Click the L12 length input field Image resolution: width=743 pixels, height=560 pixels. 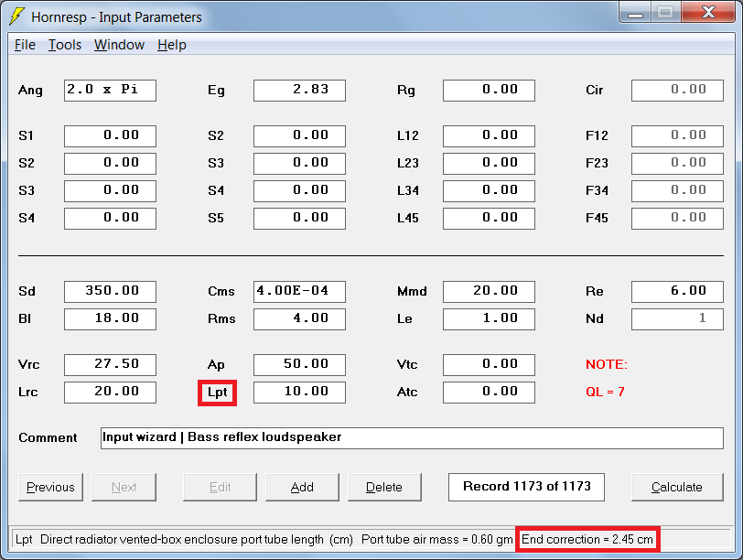click(489, 136)
